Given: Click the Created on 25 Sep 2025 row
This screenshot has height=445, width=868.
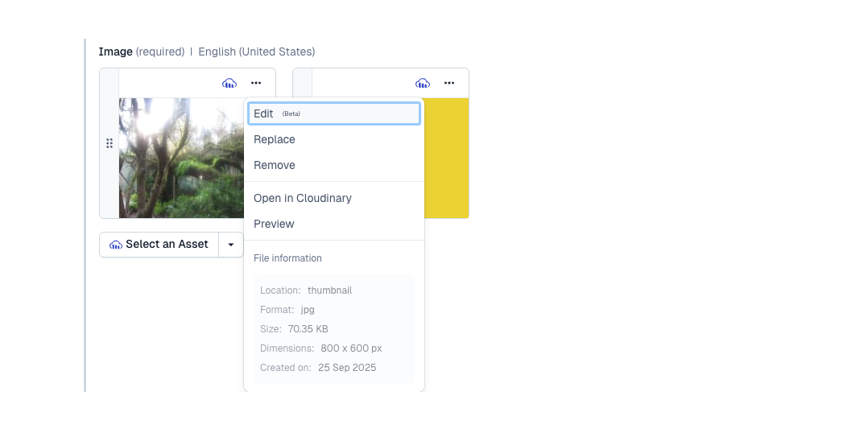Looking at the screenshot, I should pyautogui.click(x=318, y=368).
